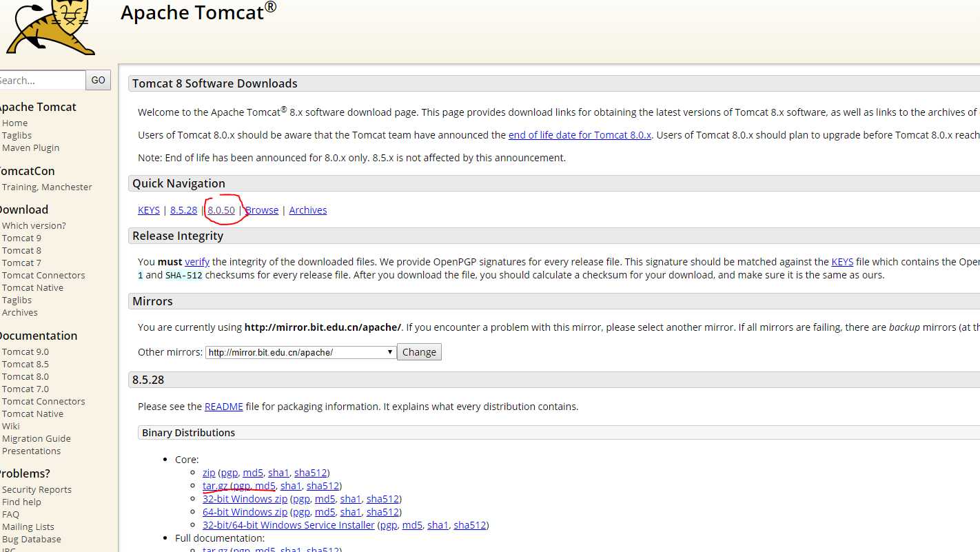The height and width of the screenshot is (552, 980).
Task: Click KEYS link in Release Integrity text
Action: tap(842, 262)
